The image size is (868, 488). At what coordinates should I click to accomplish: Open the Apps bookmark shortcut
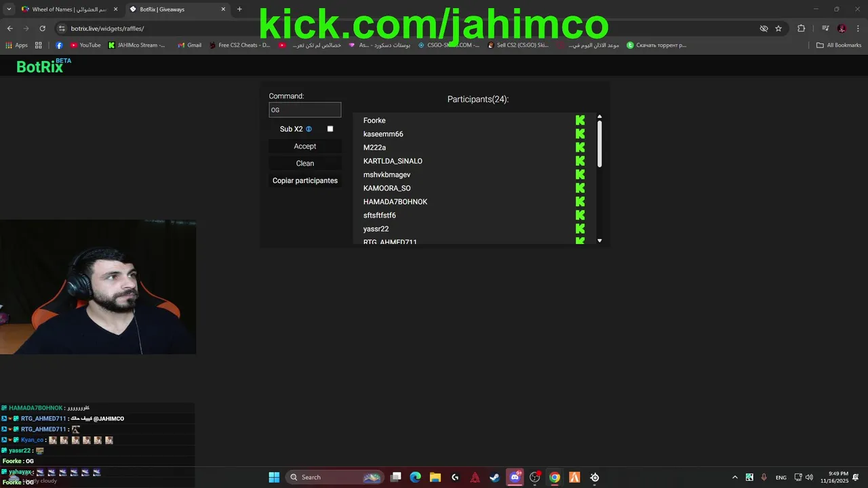[16, 45]
